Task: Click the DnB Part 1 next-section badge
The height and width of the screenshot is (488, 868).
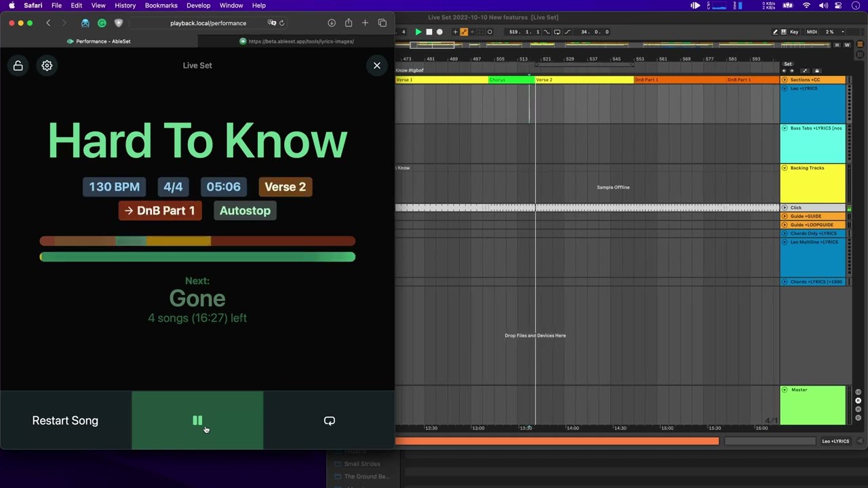Action: 160,211
